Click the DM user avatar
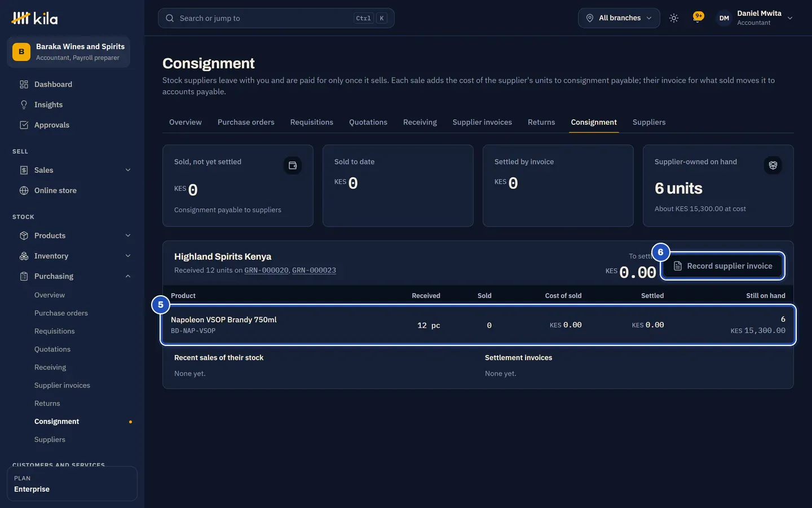The width and height of the screenshot is (812, 508). (724, 18)
